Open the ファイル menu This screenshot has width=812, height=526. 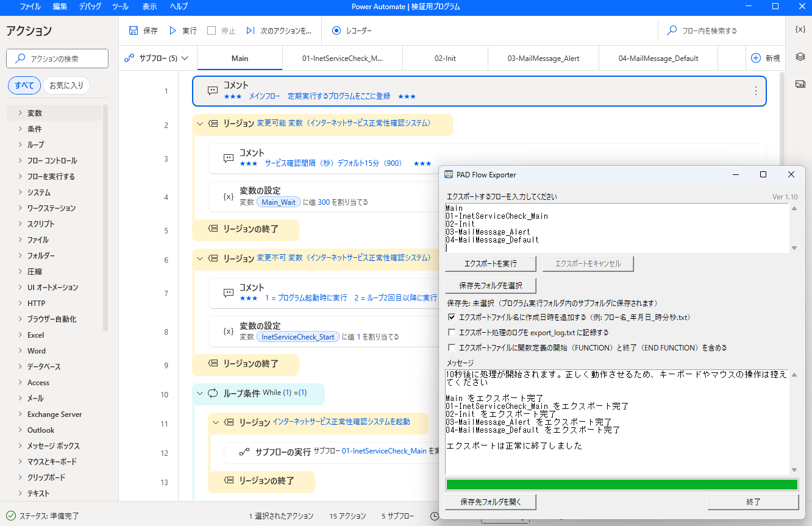[x=30, y=7]
